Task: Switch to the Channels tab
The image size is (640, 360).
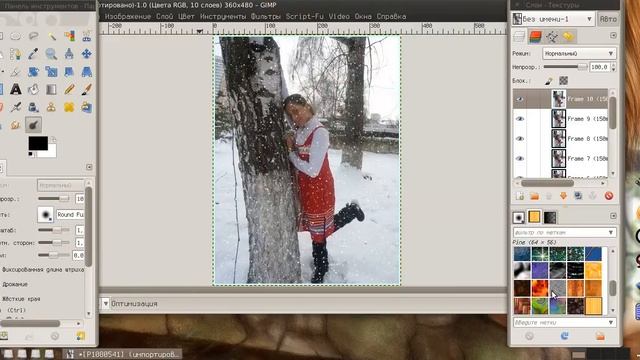Action: point(536,37)
